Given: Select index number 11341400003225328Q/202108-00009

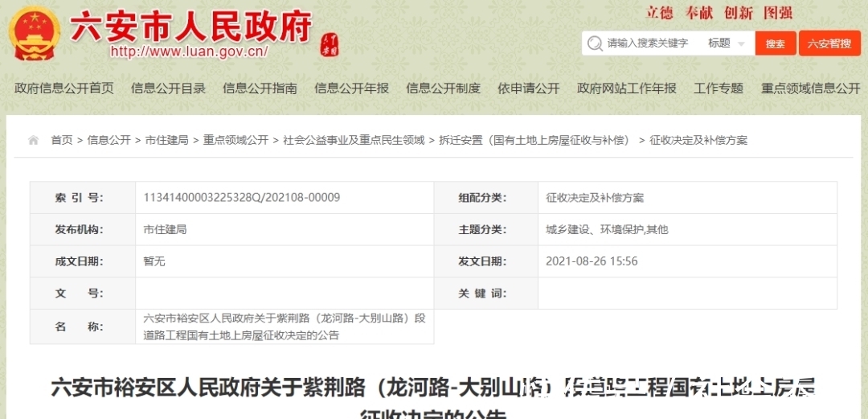Looking at the screenshot, I should coord(241,197).
